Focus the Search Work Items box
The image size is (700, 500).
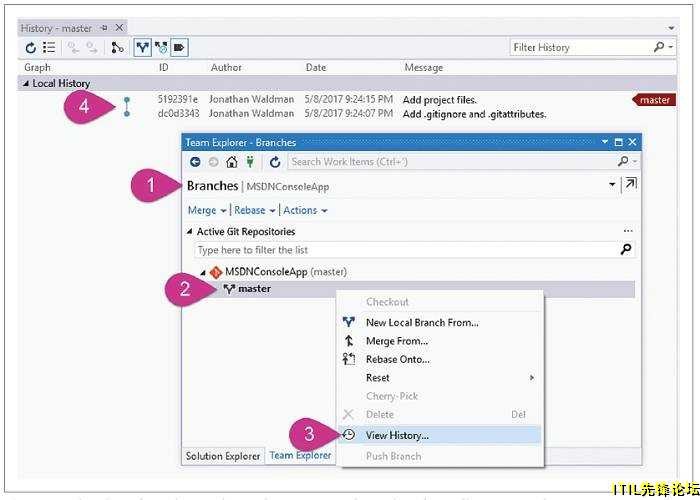point(451,162)
